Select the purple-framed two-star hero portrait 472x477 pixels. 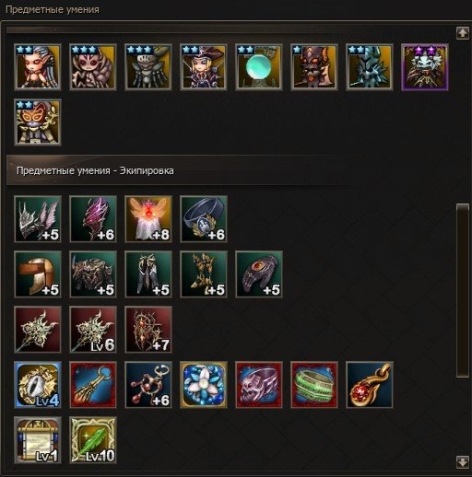pyautogui.click(x=425, y=67)
